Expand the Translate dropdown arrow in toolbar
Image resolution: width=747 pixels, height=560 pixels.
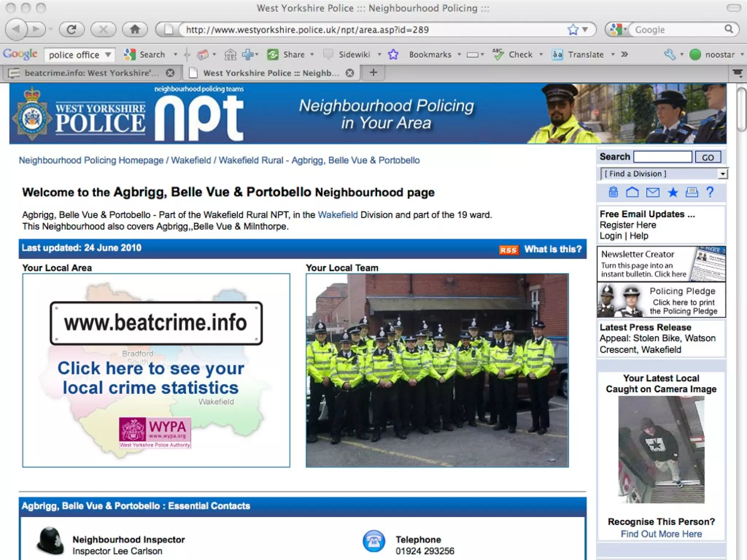[613, 55]
